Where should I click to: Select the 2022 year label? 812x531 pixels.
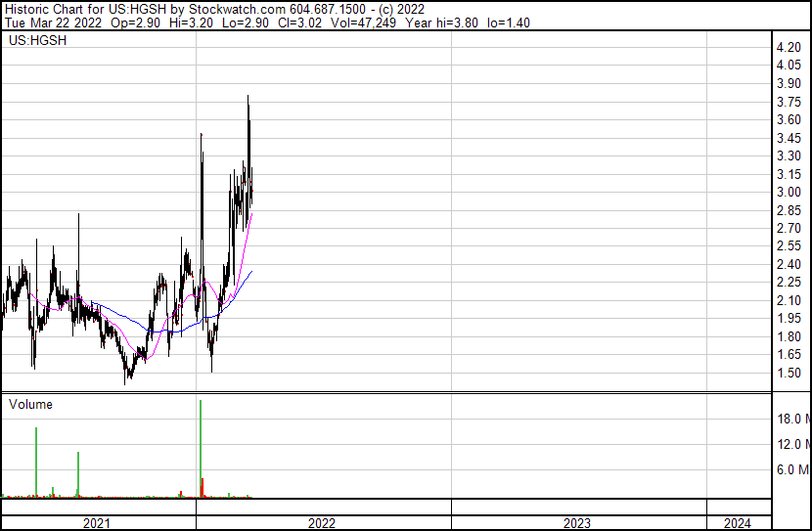pos(321,523)
